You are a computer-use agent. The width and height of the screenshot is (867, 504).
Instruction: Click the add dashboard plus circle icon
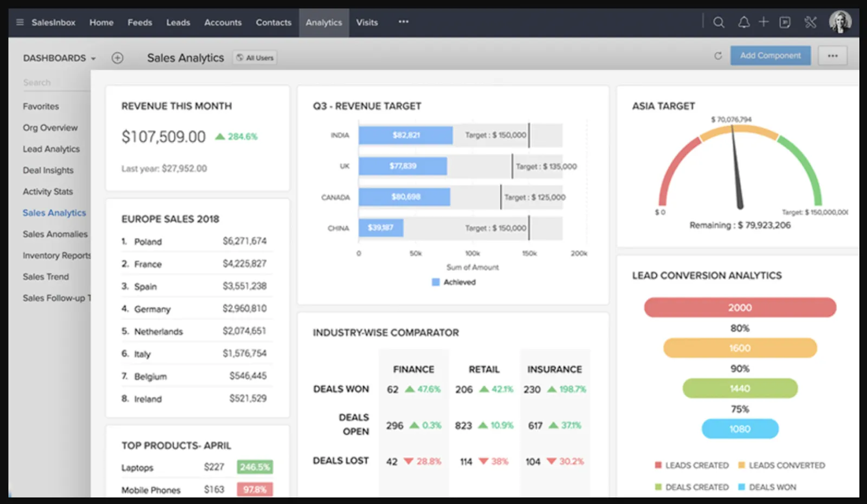[x=118, y=58]
